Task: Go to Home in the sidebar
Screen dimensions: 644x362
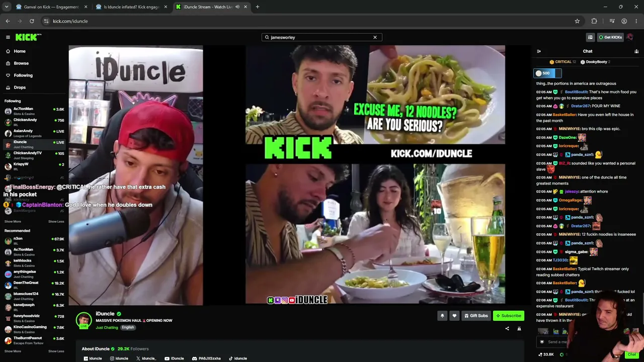Action: tap(20, 51)
